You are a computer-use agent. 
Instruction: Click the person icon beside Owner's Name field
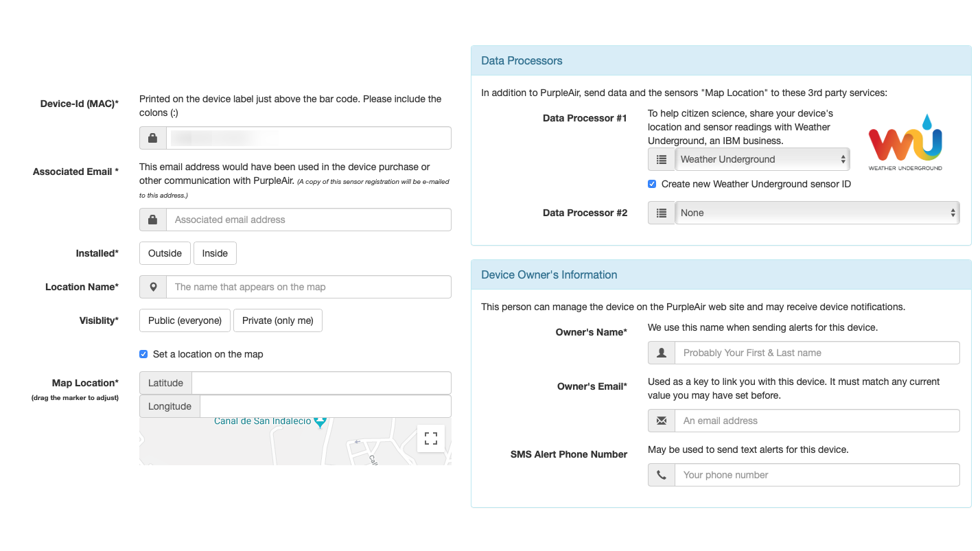click(x=662, y=353)
